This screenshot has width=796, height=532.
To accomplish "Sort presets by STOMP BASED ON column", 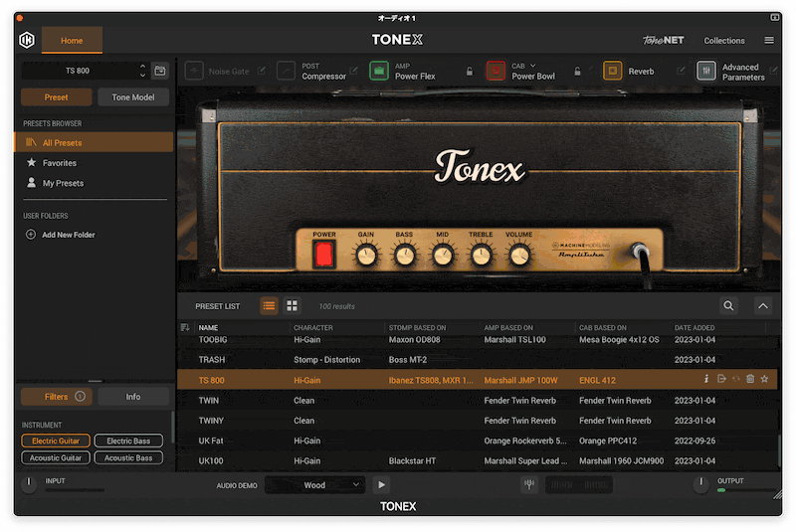I will [417, 327].
